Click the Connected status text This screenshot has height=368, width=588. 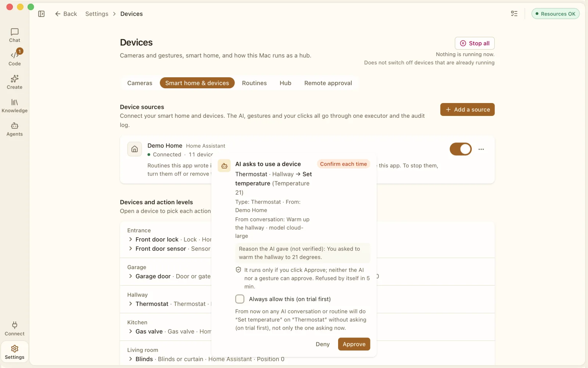(x=167, y=155)
